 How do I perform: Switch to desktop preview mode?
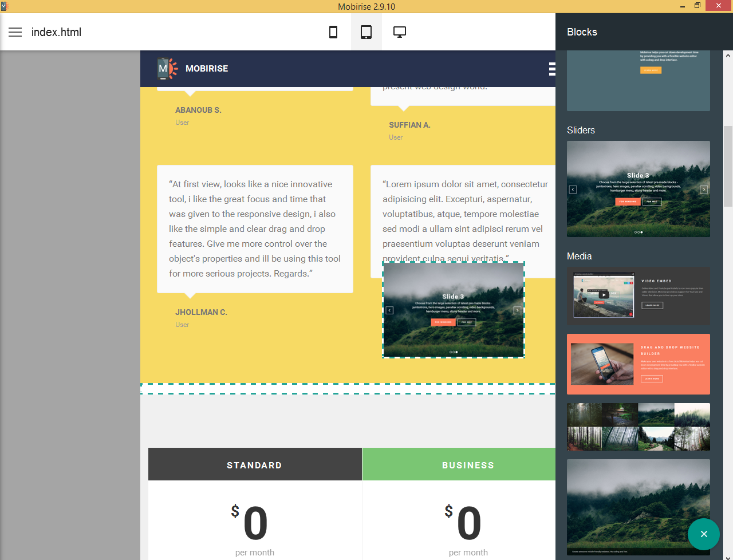[400, 32]
